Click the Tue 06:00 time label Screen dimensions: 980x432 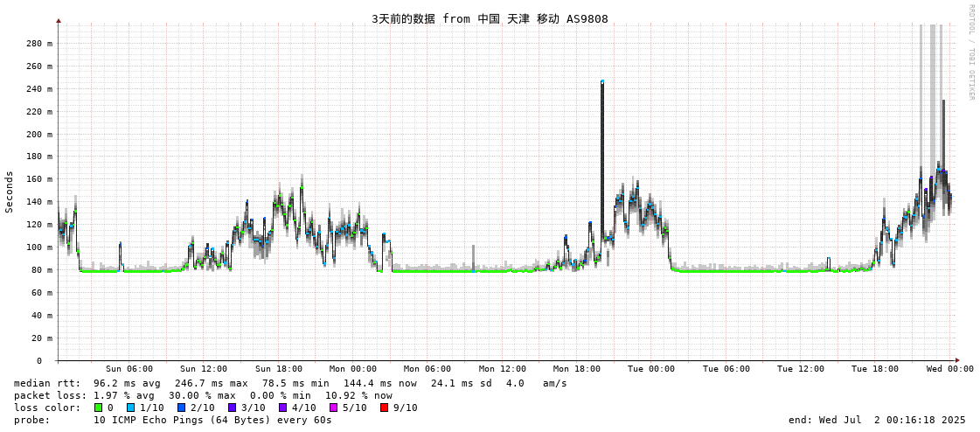pos(726,369)
